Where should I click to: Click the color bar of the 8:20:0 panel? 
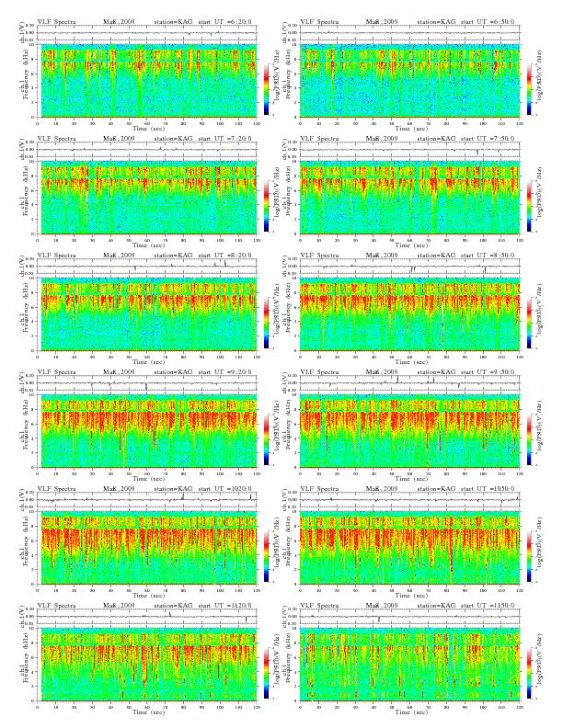266,323
